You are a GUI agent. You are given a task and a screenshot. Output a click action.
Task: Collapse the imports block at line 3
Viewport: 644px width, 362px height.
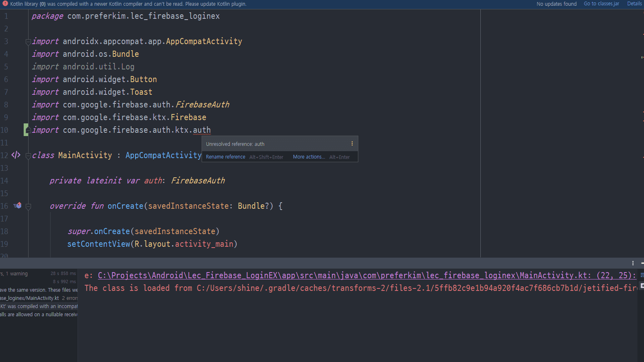(28, 41)
